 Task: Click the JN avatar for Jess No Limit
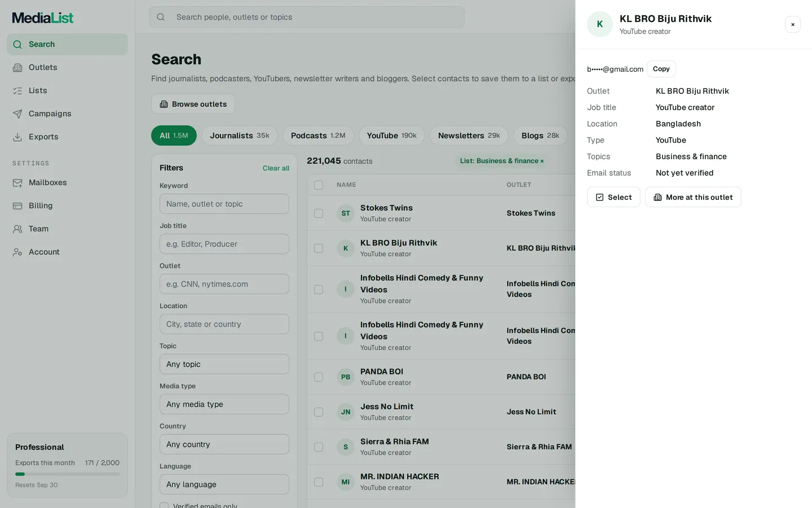tap(346, 412)
